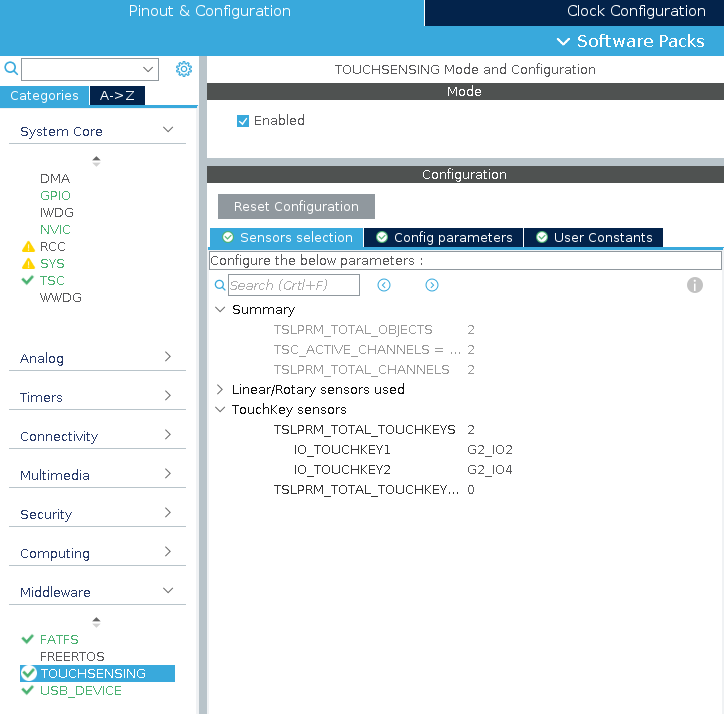Click the next search result arrow
This screenshot has width=724, height=714.
432,285
